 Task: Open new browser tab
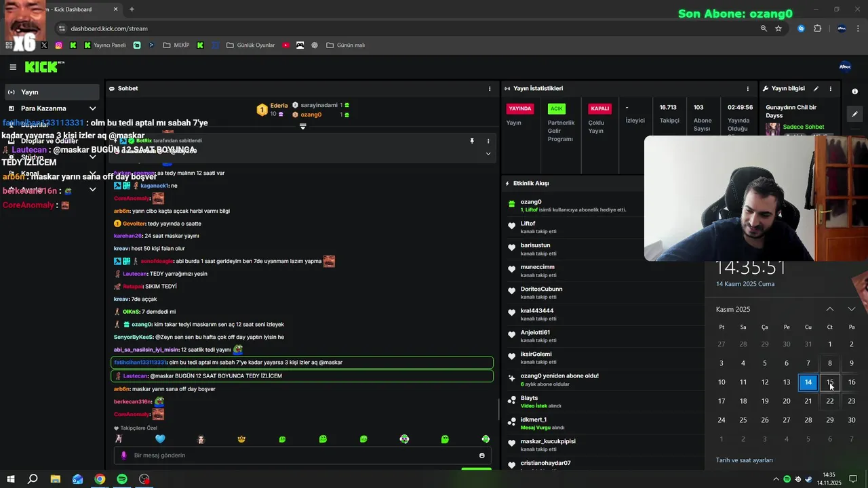132,9
